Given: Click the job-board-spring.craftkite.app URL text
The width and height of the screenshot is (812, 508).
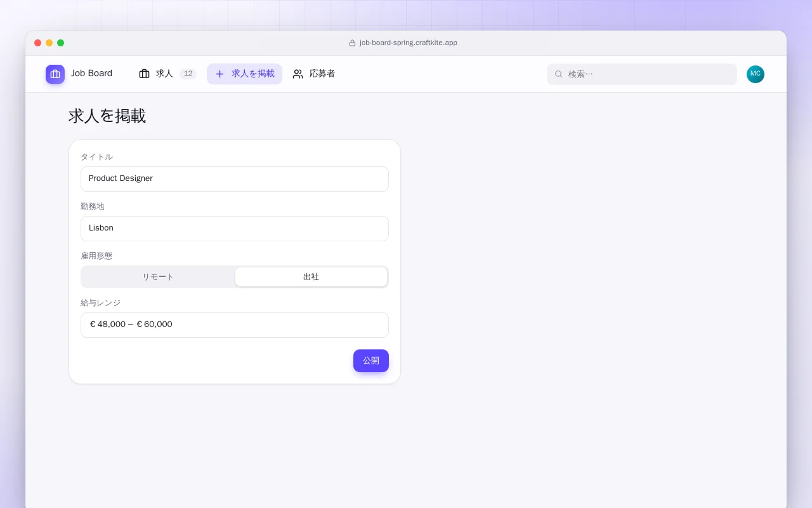Looking at the screenshot, I should point(409,43).
